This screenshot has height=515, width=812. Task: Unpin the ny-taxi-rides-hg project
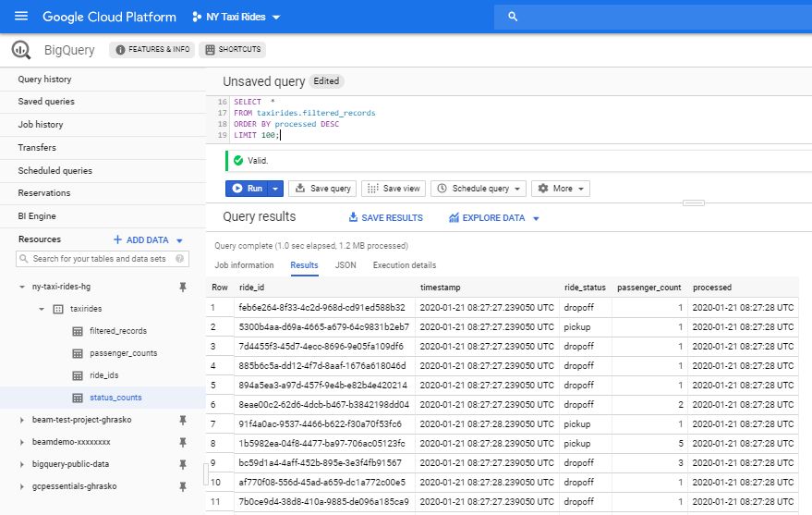click(x=183, y=287)
